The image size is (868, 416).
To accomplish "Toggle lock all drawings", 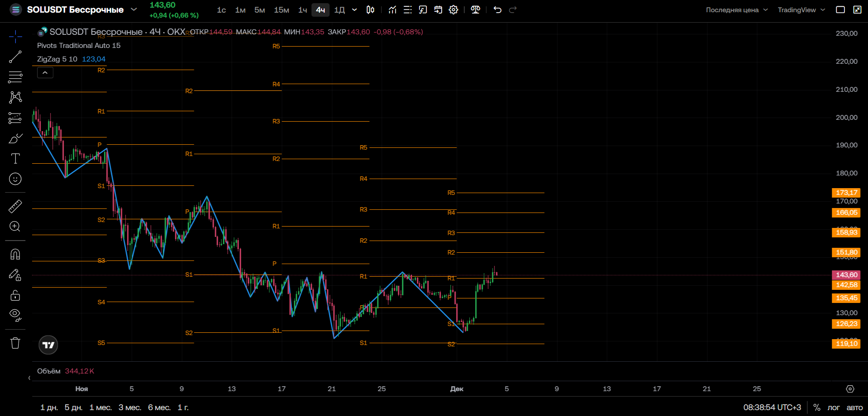I will [x=15, y=295].
